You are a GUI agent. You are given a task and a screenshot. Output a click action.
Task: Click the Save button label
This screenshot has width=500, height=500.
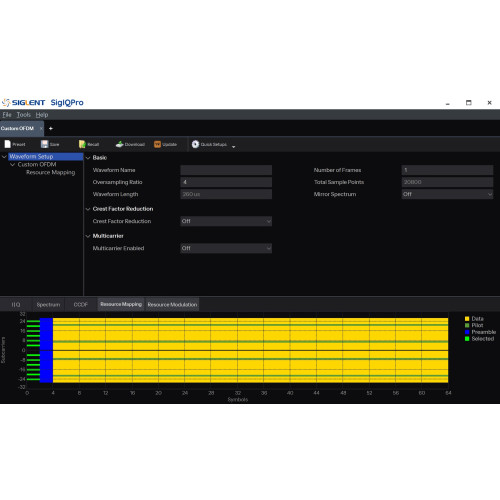coord(54,144)
